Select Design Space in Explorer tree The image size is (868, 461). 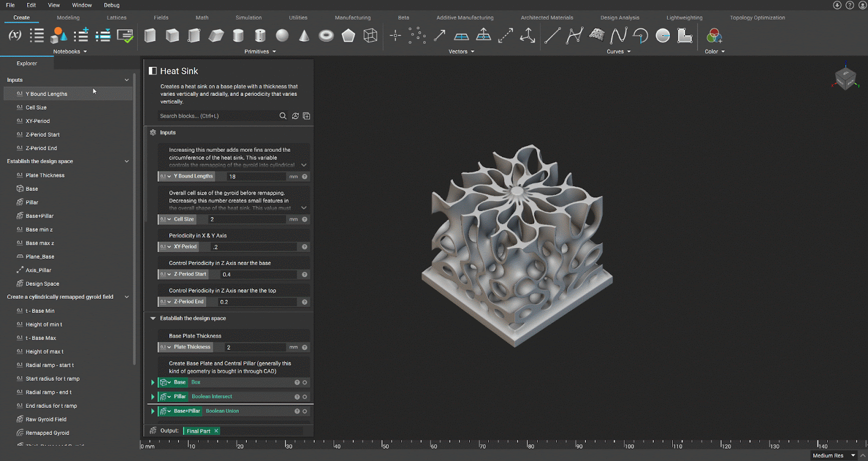click(42, 284)
